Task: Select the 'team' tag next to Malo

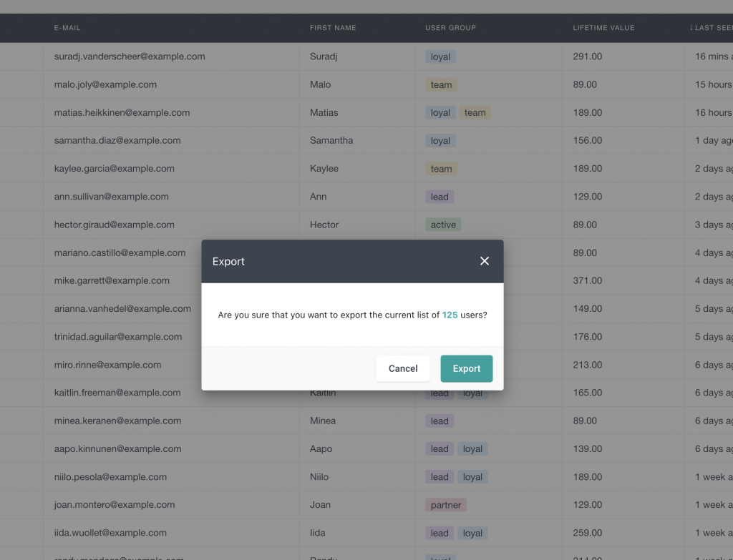Action: (x=440, y=84)
